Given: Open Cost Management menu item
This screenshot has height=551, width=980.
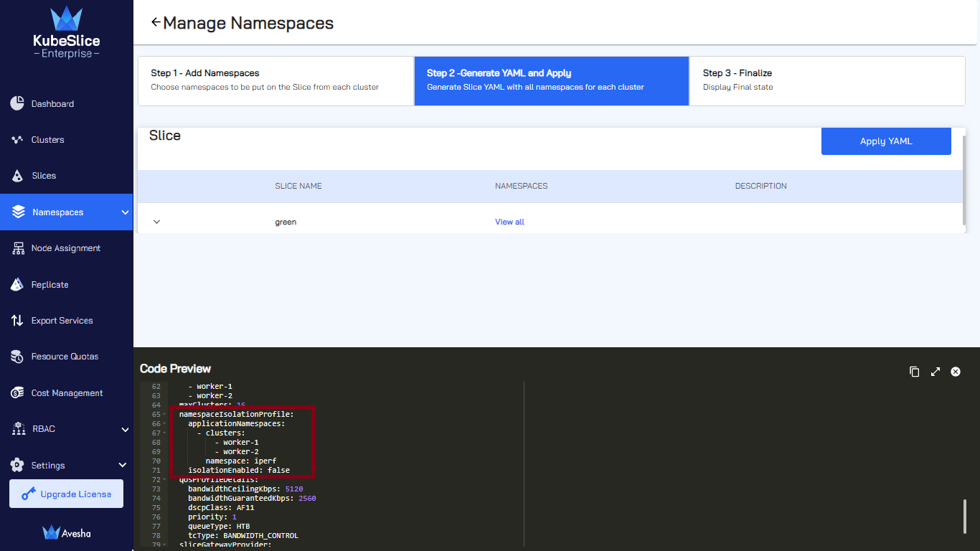Looking at the screenshot, I should [x=66, y=393].
